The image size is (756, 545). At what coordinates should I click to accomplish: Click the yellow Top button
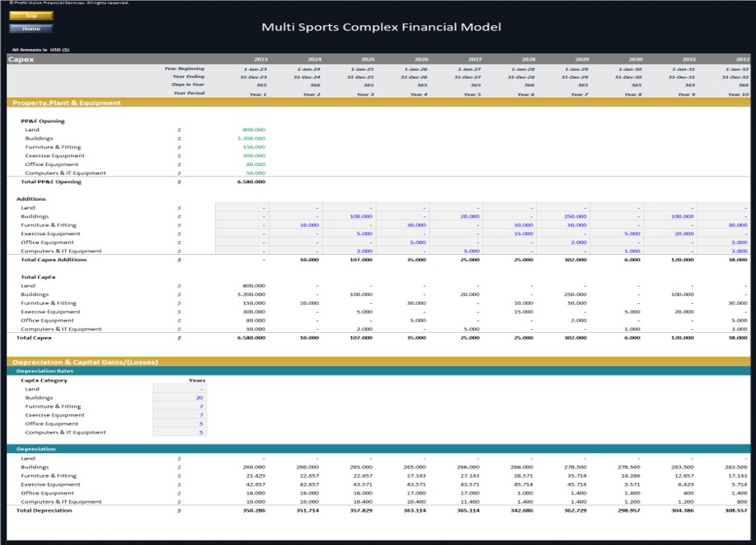point(31,15)
